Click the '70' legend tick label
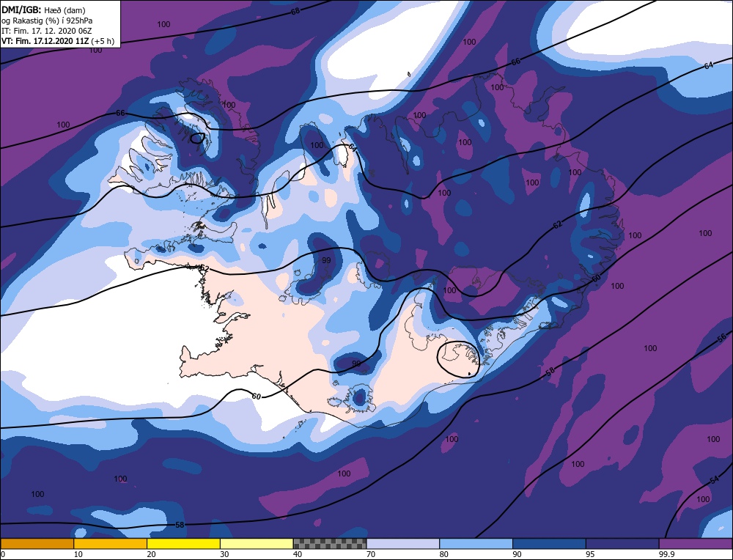Image resolution: width=733 pixels, height=560 pixels. tap(371, 554)
